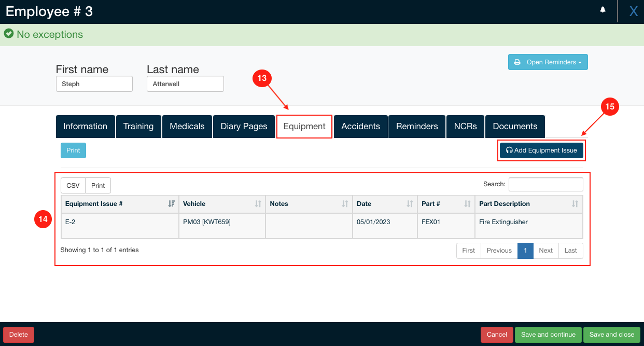This screenshot has width=644, height=346.
Task: Close the employee dialog with X
Action: pos(633,11)
